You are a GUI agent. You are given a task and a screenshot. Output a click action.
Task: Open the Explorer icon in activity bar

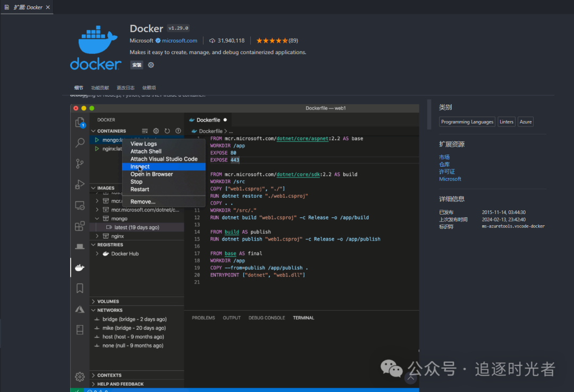(x=80, y=122)
